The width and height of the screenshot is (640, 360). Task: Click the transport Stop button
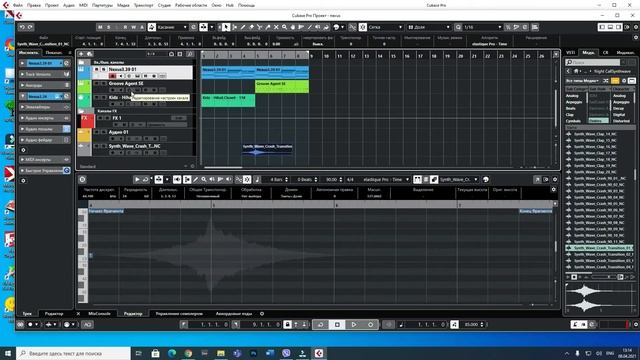[x=337, y=324]
